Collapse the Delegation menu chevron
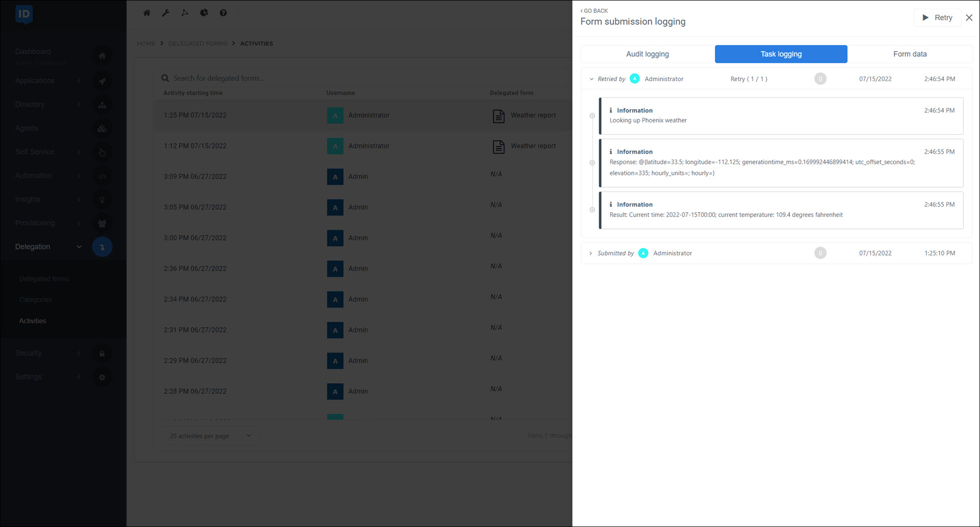Viewport: 980px width, 527px height. (79, 247)
